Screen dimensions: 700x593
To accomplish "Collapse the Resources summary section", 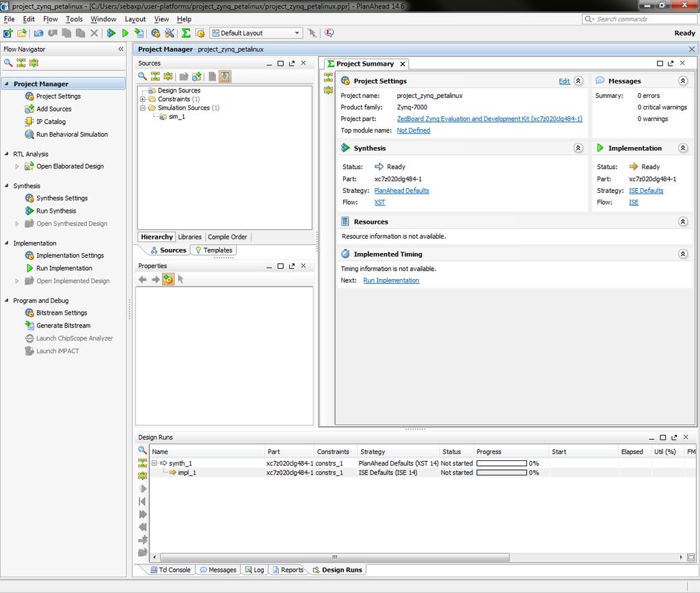I will (x=683, y=222).
